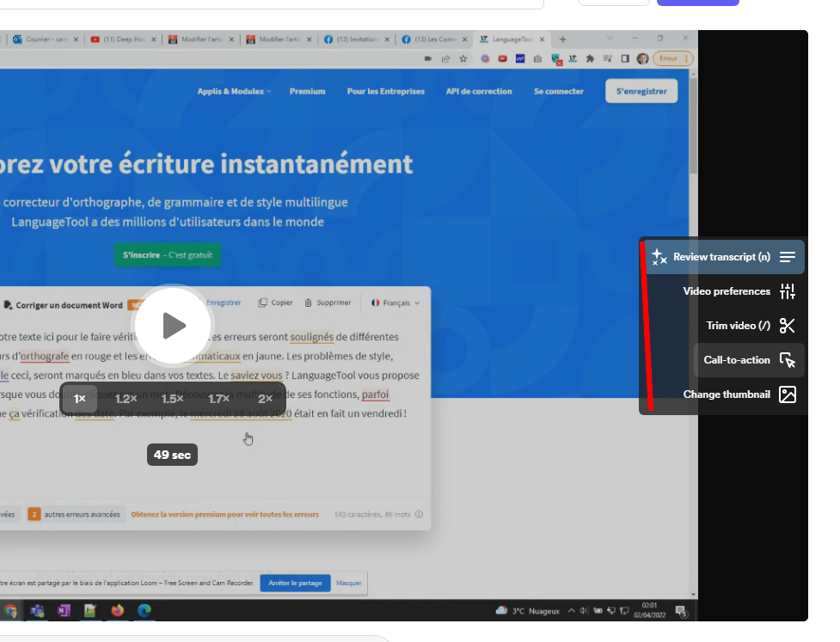840x642 pixels.
Task: Click the Call-to-action cursor icon
Action: (x=788, y=360)
